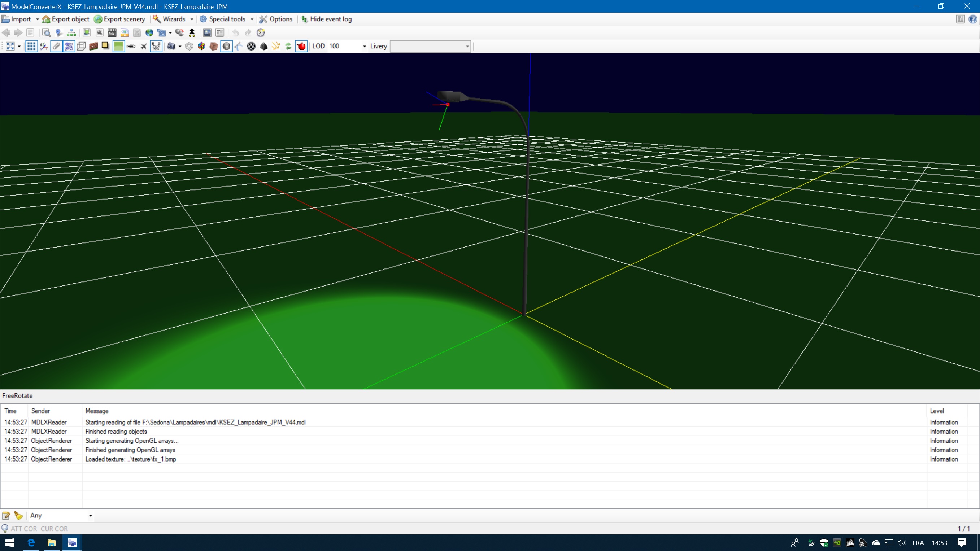Select the crossed arrows FreeRotate tool
The width and height of the screenshot is (980, 551).
tap(156, 46)
